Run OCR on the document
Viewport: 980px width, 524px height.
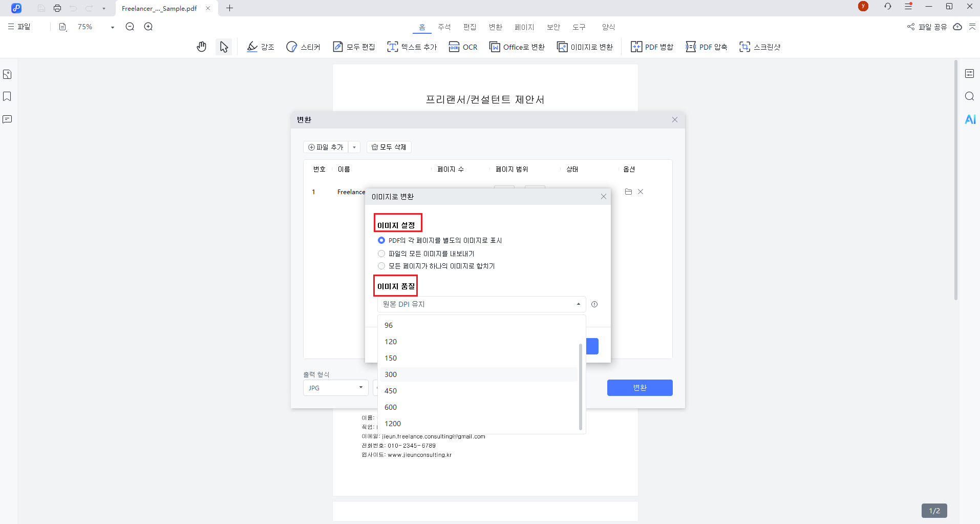coord(463,47)
